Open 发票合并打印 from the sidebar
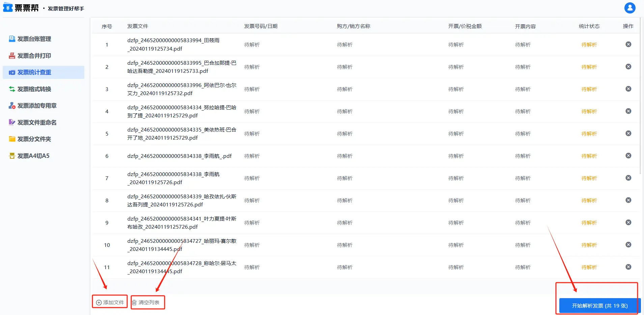This screenshot has width=644, height=315. pos(34,56)
